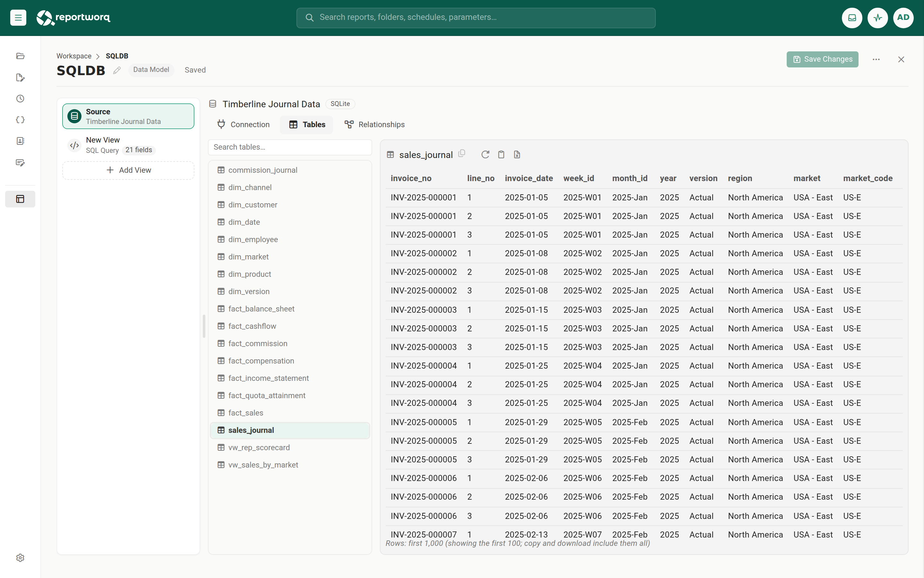Follow the Workspace breadcrumb link

(74, 56)
